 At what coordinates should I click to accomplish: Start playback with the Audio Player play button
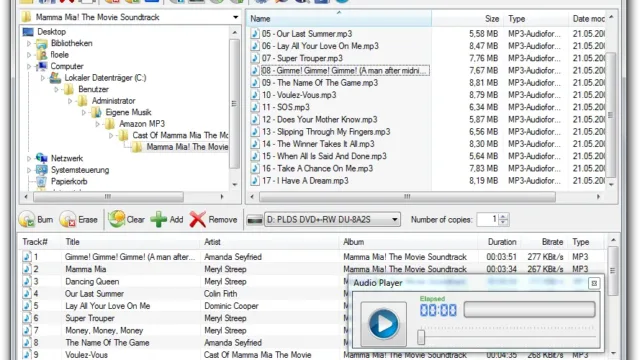383,324
